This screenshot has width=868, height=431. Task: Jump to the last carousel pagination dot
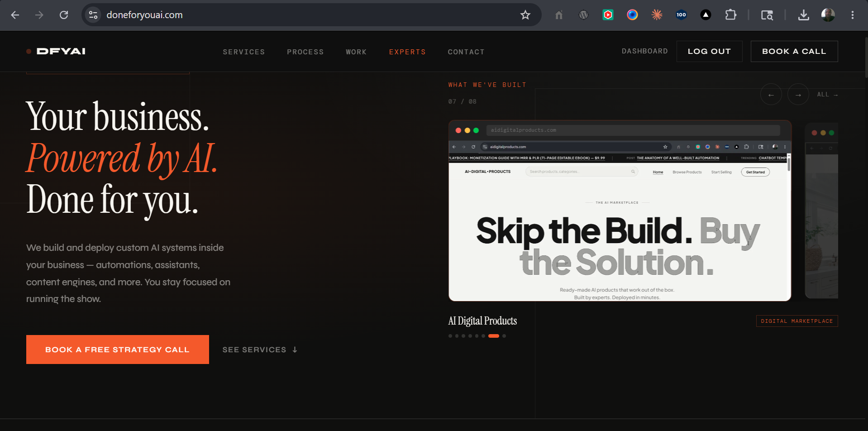pyautogui.click(x=504, y=336)
